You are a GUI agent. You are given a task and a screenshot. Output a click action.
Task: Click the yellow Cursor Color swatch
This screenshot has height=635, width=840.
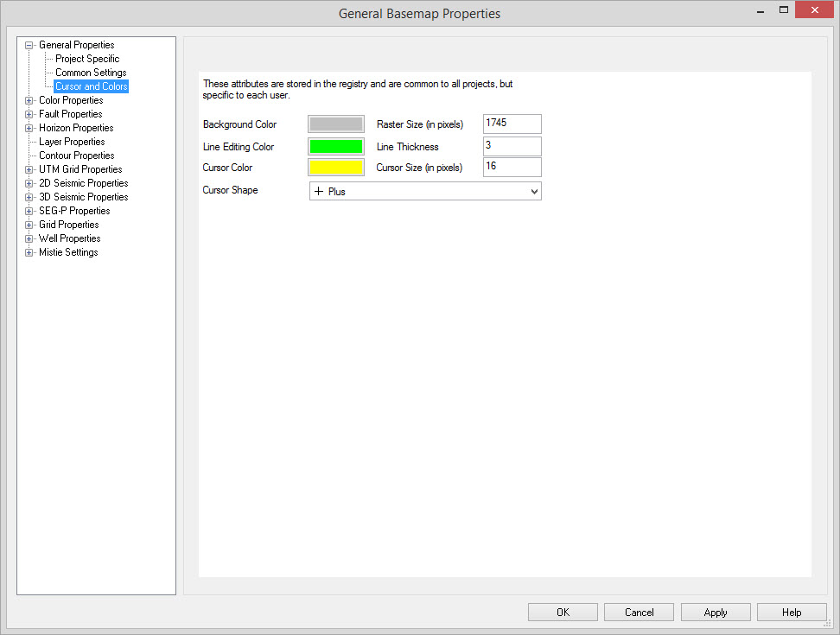pyautogui.click(x=336, y=168)
